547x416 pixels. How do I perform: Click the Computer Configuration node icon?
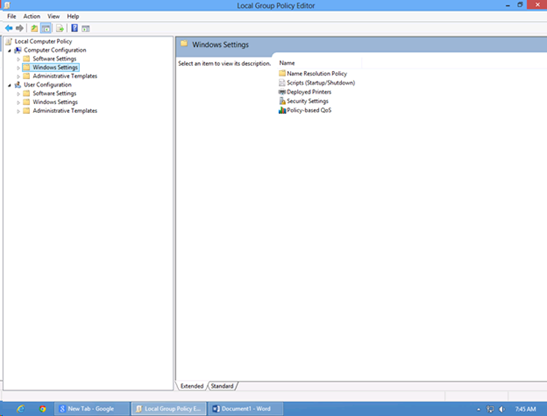[18, 50]
